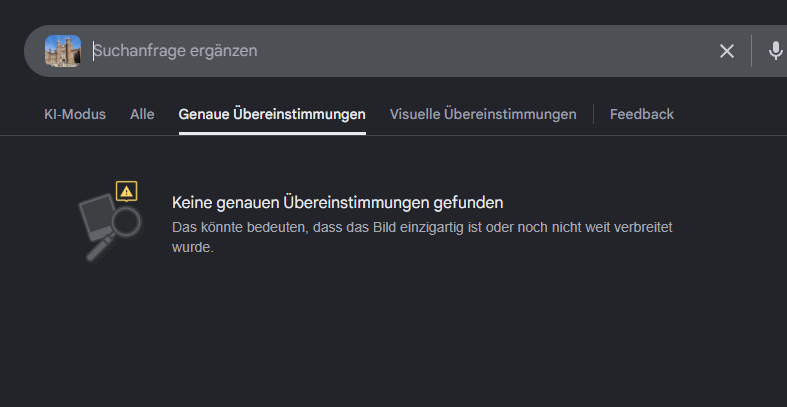Focus the 'Suchanfrage ergänzen' search field
The image size is (787, 407).
click(402, 51)
